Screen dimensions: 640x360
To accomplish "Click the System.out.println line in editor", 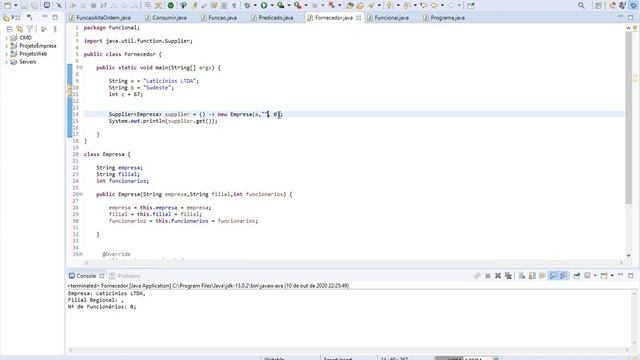I will point(163,121).
